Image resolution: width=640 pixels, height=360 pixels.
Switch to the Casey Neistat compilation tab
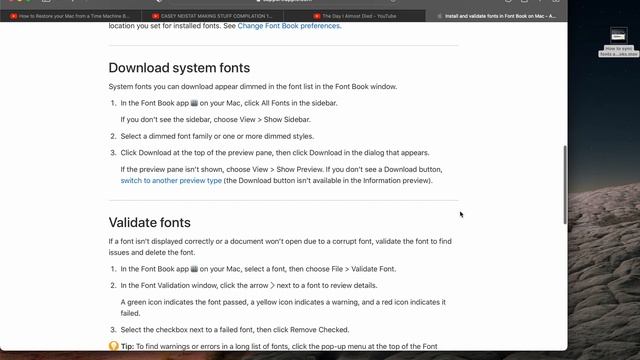pos(212,16)
